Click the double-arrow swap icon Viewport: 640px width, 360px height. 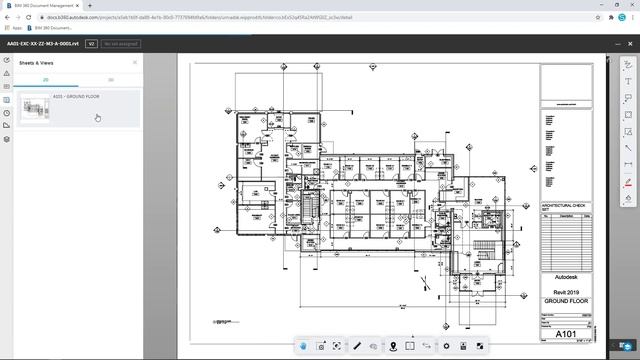(427, 346)
